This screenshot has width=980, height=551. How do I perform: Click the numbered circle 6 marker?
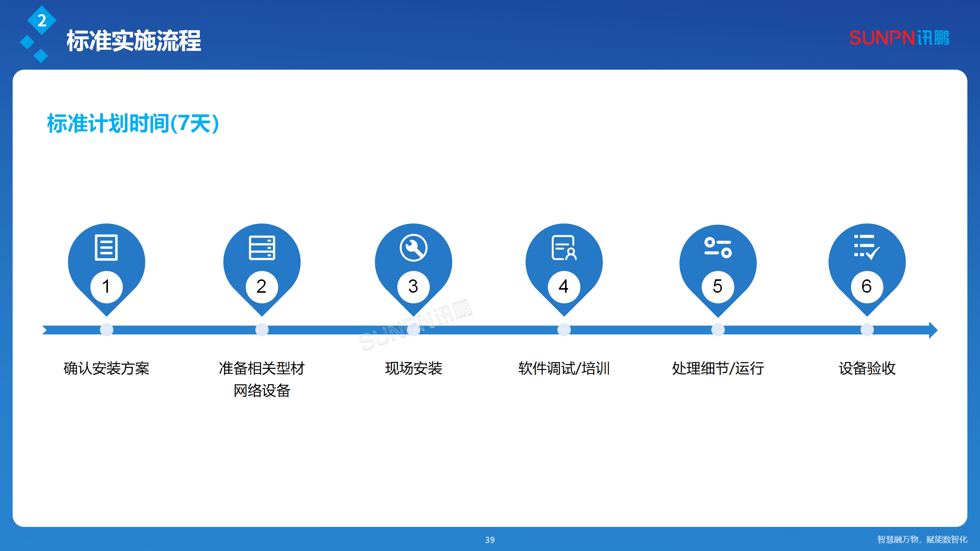[868, 286]
